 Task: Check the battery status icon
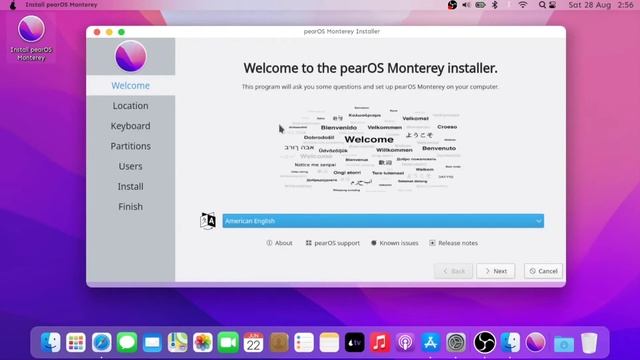(480, 5)
